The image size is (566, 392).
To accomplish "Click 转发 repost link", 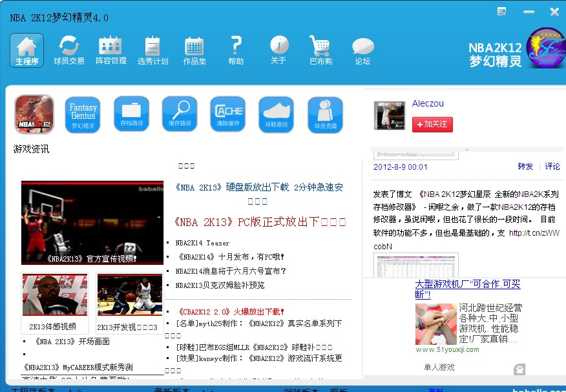I will 525,166.
